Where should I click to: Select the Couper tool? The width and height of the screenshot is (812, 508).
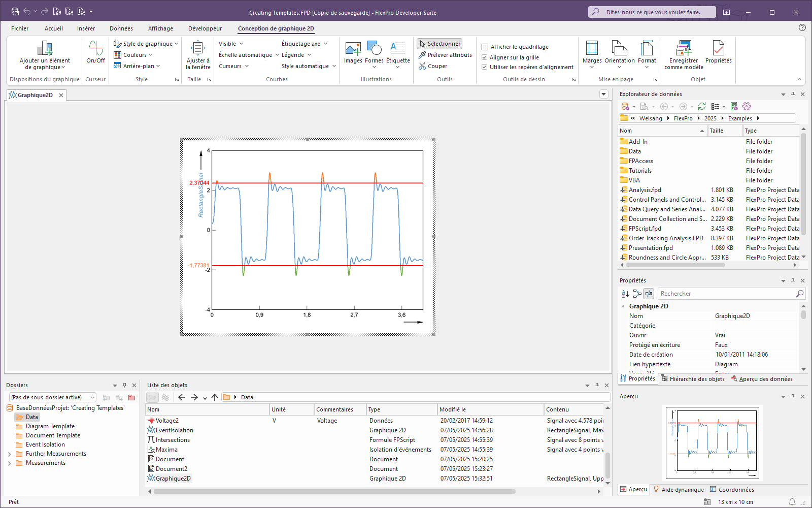[433, 66]
